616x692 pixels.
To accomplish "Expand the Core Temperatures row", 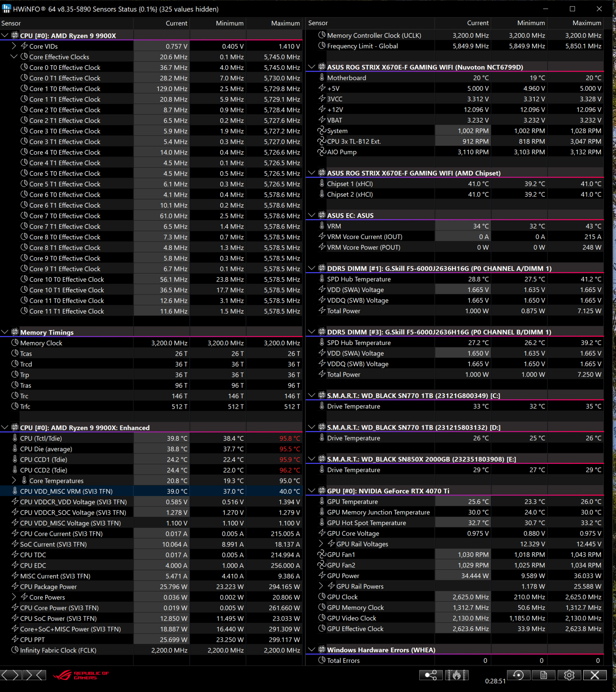I will (14, 480).
